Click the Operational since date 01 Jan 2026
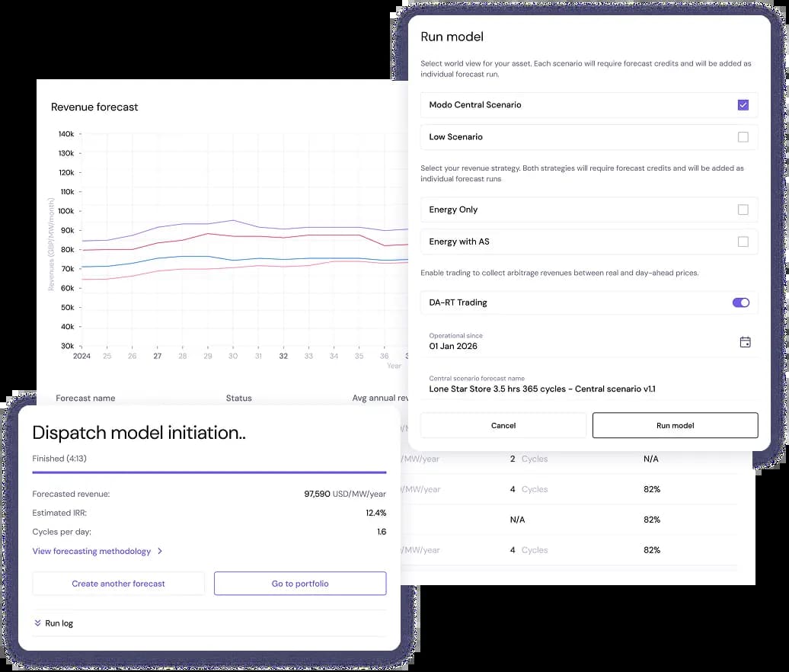789x672 pixels. tap(453, 347)
